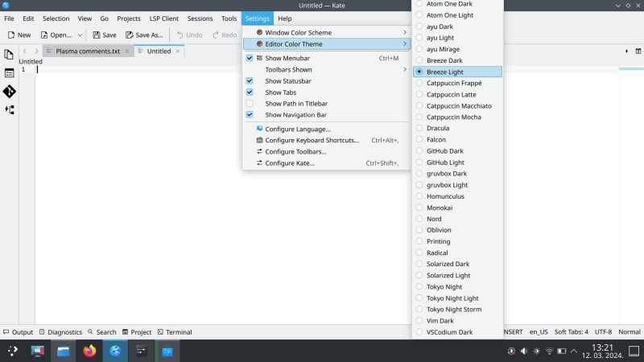Open the dropdown arrow next to Open
Image resolution: width=644 pixels, height=362 pixels.
pos(80,35)
